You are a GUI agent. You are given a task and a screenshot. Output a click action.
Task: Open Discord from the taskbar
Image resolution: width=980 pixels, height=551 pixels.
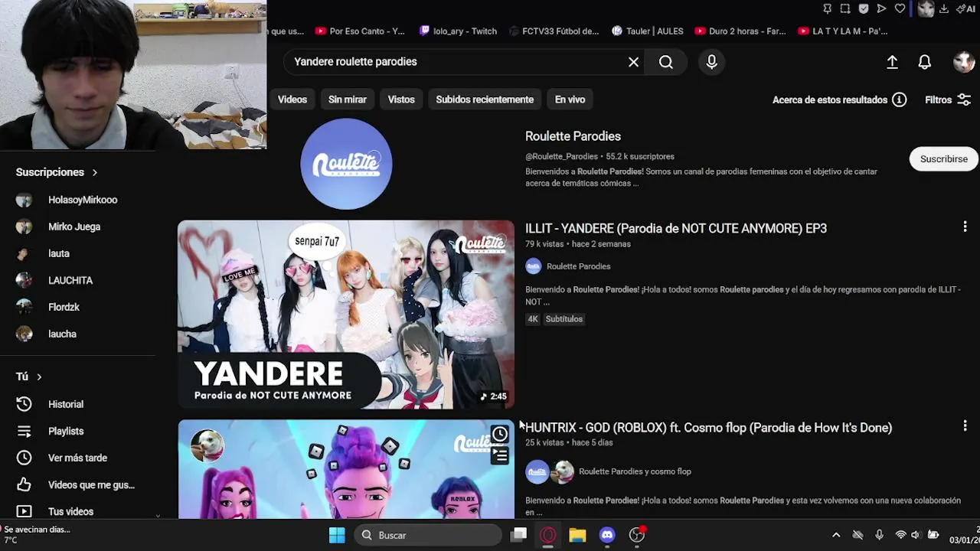(x=607, y=535)
